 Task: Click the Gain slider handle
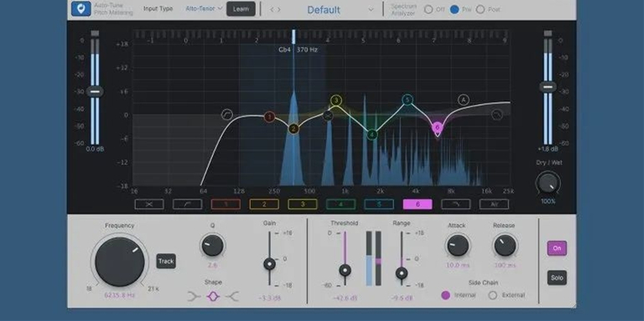coord(269,264)
